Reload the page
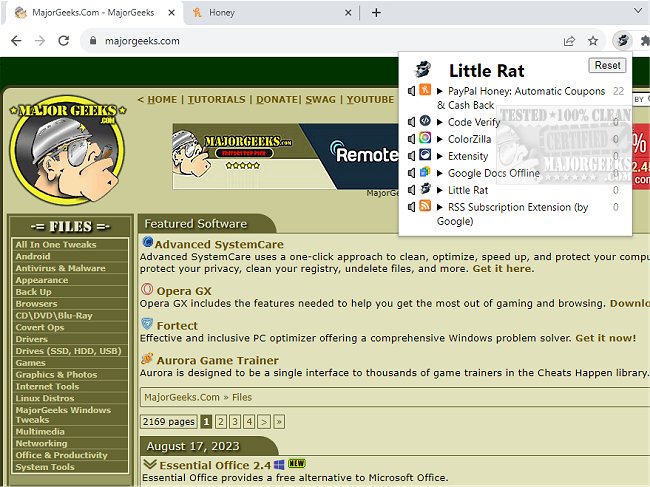 click(63, 41)
